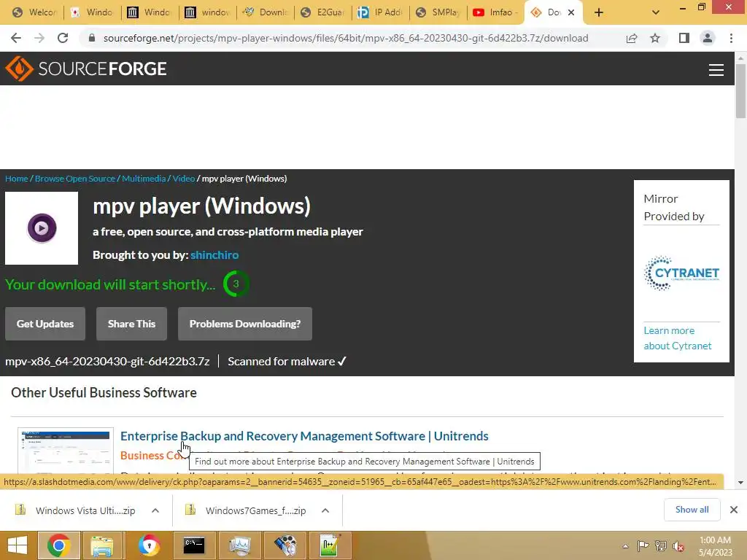Open Browse Open Source breadcrumb
This screenshot has height=560, width=747.
[x=75, y=179]
